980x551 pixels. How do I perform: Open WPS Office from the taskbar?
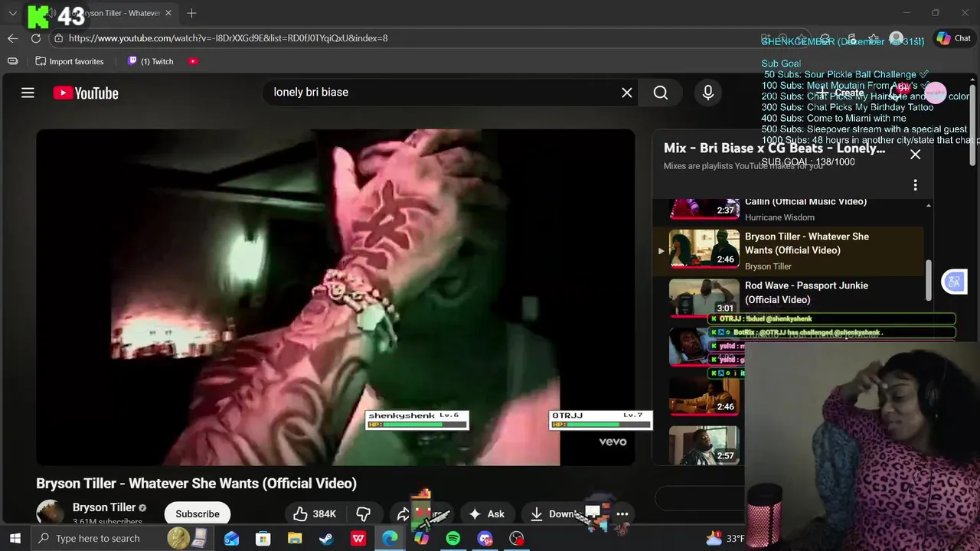pyautogui.click(x=358, y=539)
